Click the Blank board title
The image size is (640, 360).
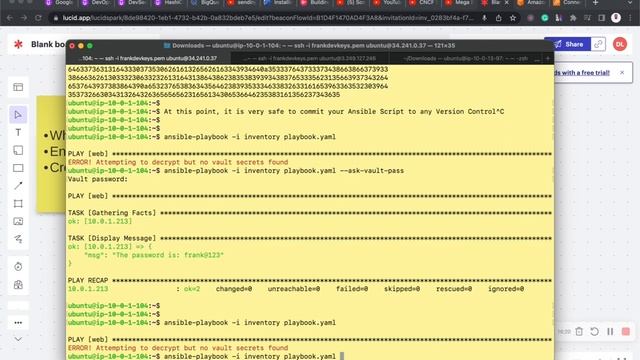[x=48, y=44]
